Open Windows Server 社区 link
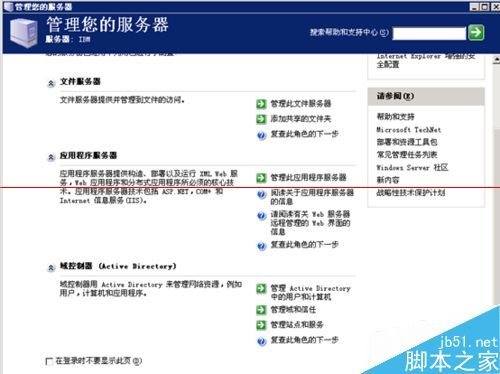The height and width of the screenshot is (374, 500). (412, 167)
